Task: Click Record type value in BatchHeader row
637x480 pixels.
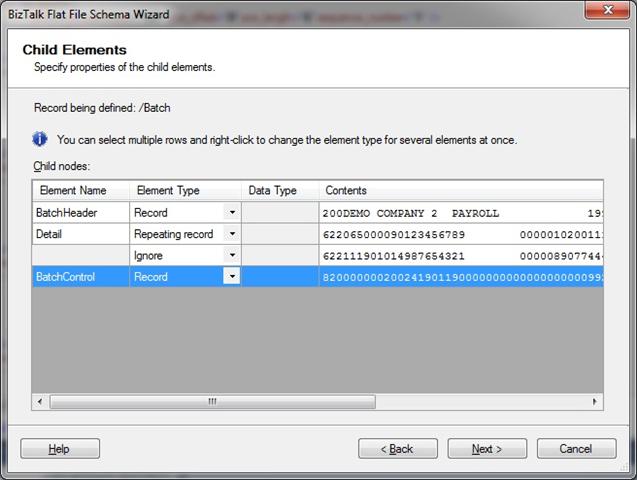Action: (151, 212)
